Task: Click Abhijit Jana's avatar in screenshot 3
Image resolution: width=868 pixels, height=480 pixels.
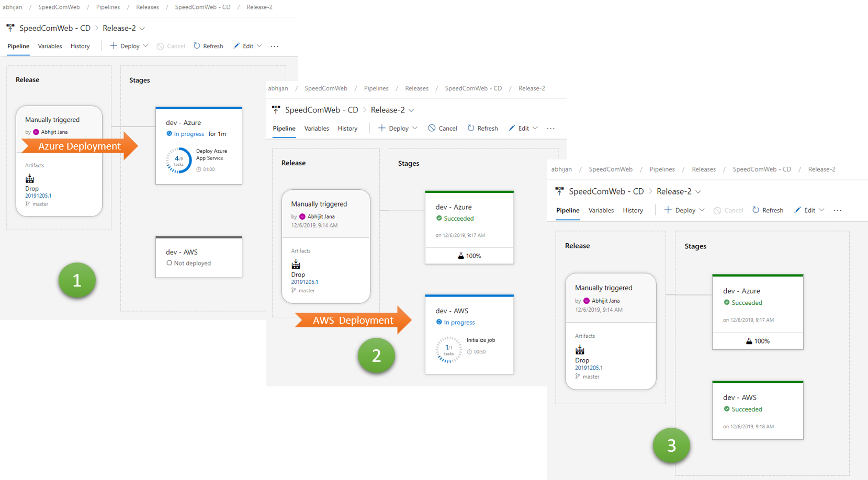Action: [x=587, y=301]
